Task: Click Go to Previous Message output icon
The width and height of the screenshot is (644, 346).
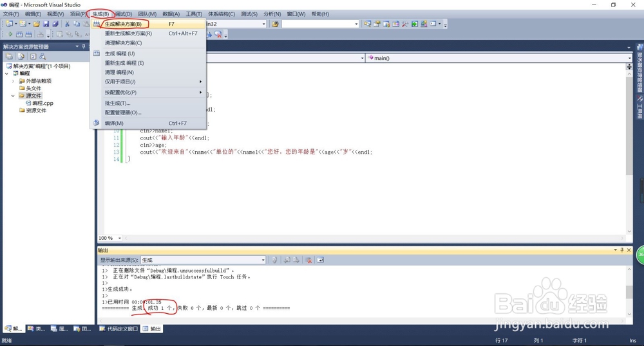Action: (x=287, y=260)
